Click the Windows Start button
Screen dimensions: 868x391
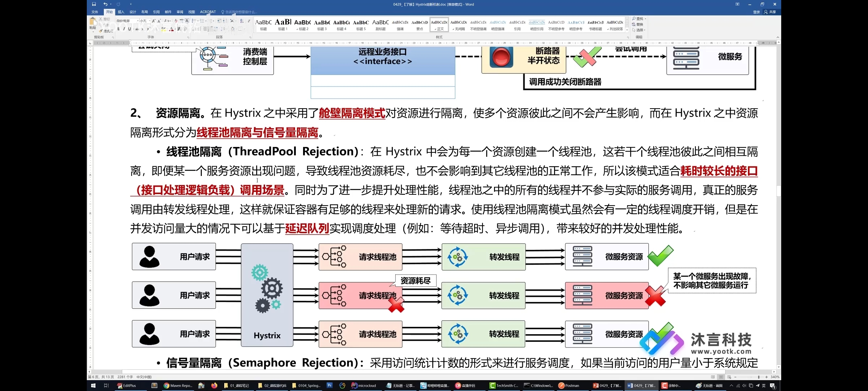(93, 386)
